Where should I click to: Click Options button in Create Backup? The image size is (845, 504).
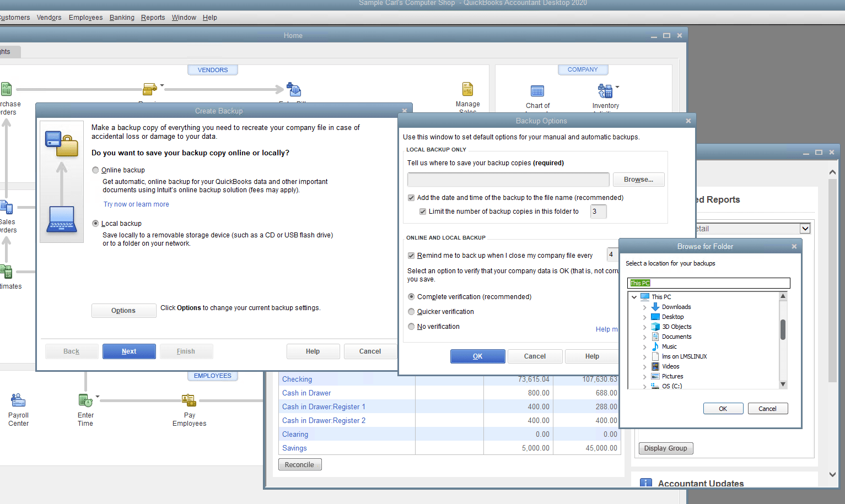123,311
